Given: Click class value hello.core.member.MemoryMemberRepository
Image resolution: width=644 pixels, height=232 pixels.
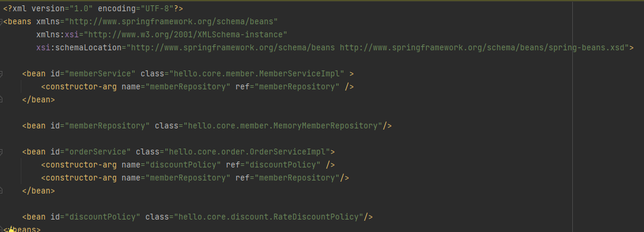Looking at the screenshot, I should click(x=283, y=126).
